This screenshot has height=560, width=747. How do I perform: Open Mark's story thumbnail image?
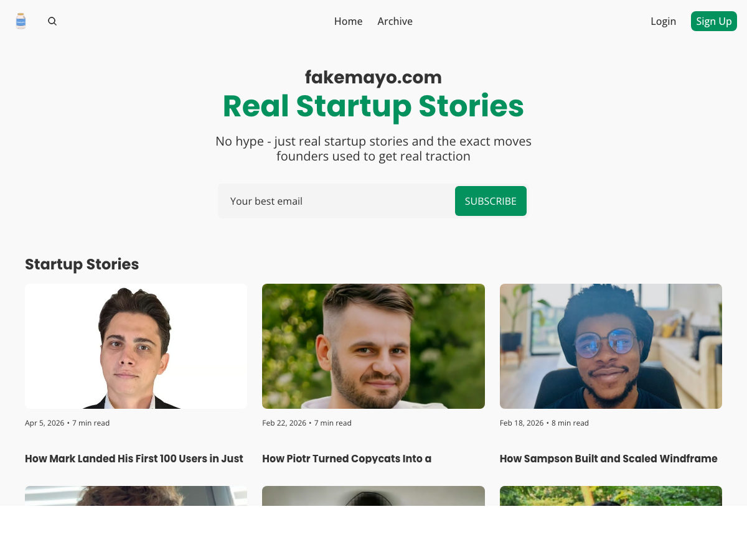(136, 346)
